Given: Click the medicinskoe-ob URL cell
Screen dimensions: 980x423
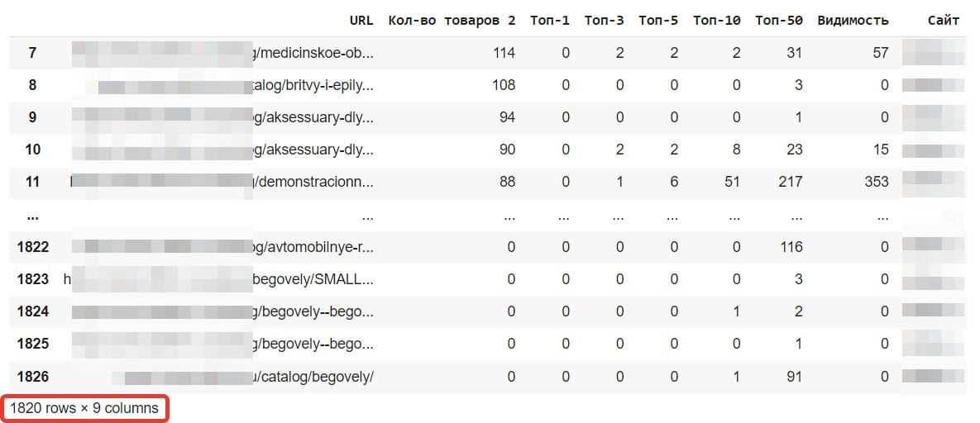Looking at the screenshot, I should point(222,53).
